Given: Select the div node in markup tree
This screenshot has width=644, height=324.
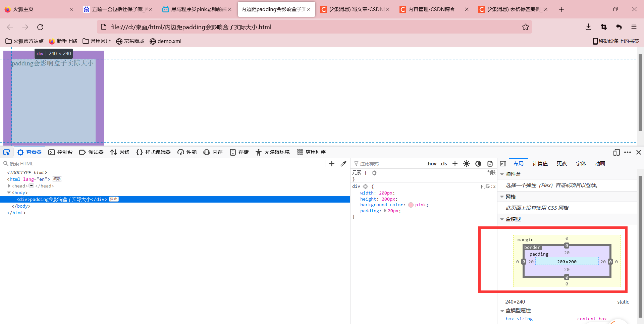Looking at the screenshot, I should [174, 199].
